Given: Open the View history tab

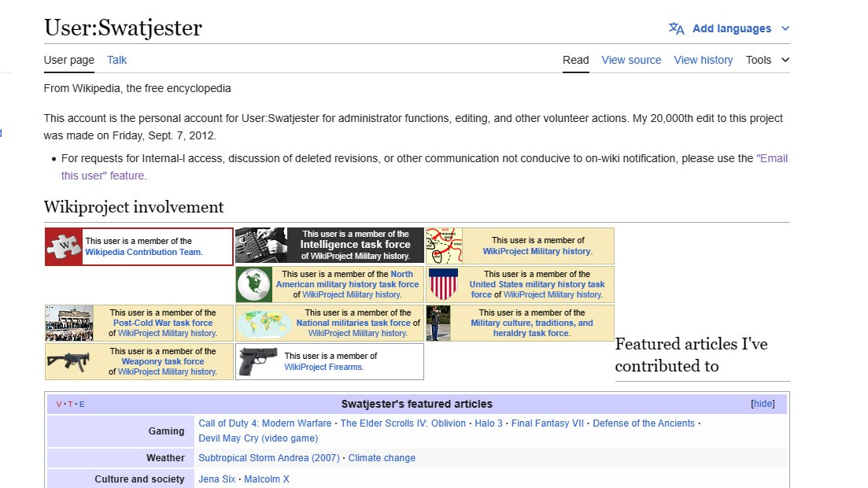Looking at the screenshot, I should tap(703, 60).
